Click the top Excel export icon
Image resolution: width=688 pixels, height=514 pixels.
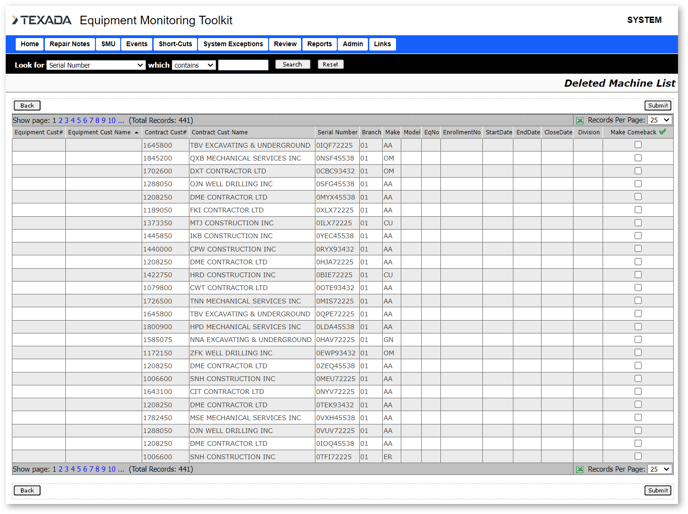click(x=579, y=120)
